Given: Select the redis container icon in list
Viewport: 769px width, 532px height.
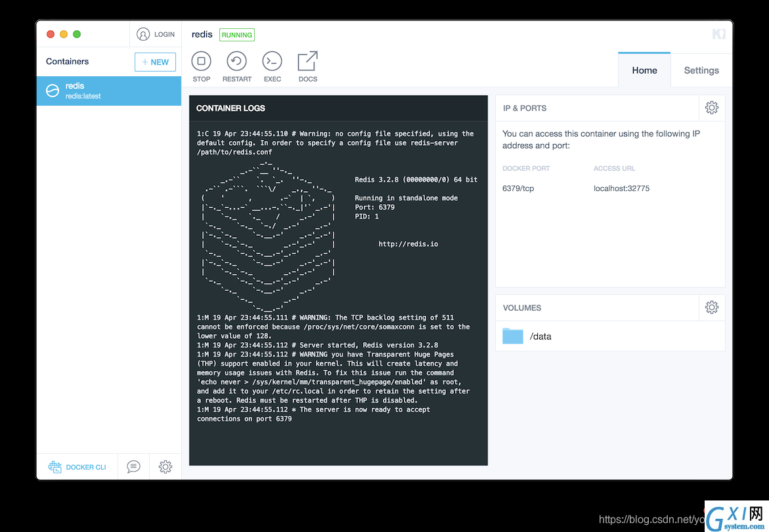Looking at the screenshot, I should coord(53,91).
